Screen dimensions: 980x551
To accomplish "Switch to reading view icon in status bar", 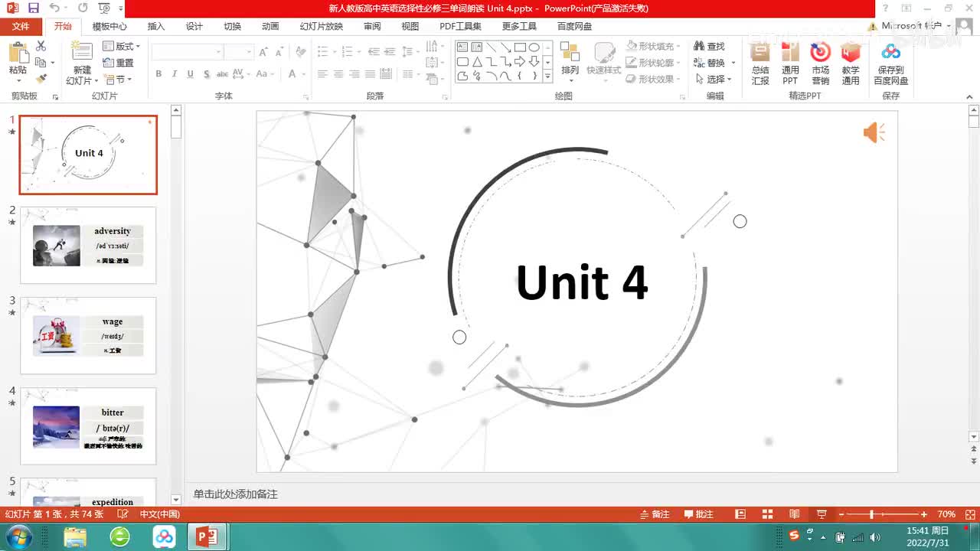I will tap(795, 514).
